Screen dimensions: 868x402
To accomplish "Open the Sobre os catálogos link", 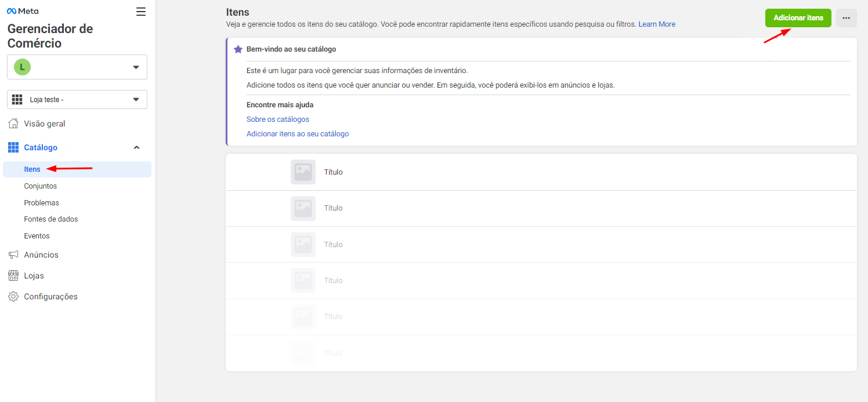I will [278, 119].
